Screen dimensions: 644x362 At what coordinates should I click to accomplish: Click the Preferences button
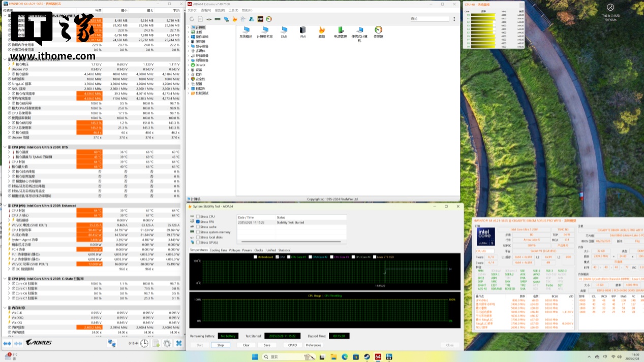[313, 345]
